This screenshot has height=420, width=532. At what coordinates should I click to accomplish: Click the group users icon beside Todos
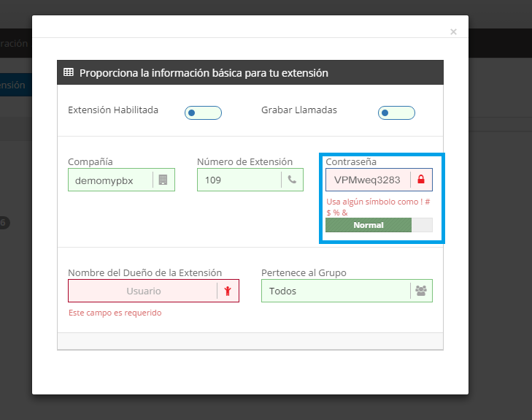click(421, 291)
